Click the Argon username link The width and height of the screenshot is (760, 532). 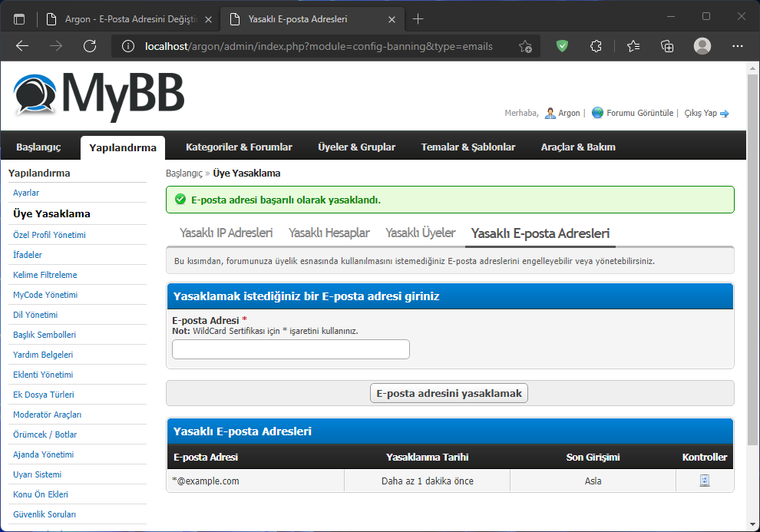(x=569, y=113)
